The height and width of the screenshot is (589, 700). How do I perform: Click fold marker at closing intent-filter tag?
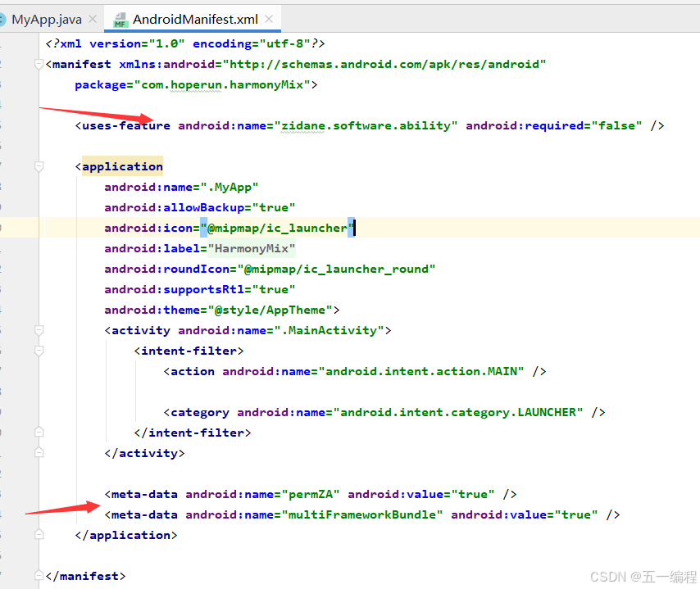39,433
